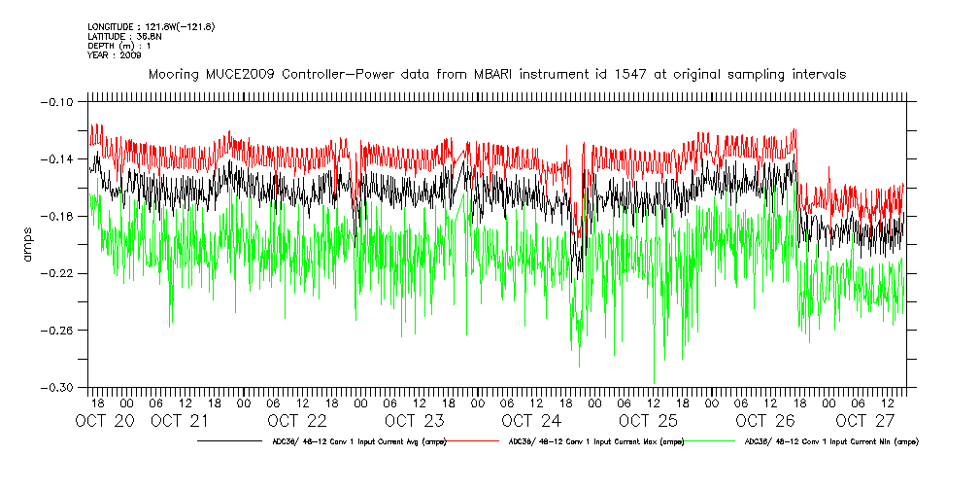Viewport: 980px width, 490px height.
Task: Select the Input Current Min legend entry
Action: 830,441
